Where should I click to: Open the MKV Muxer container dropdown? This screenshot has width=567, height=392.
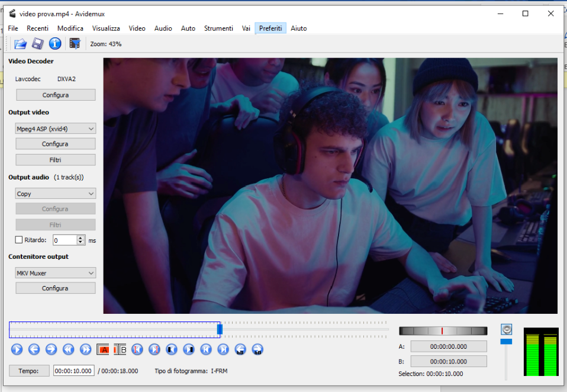[55, 272]
